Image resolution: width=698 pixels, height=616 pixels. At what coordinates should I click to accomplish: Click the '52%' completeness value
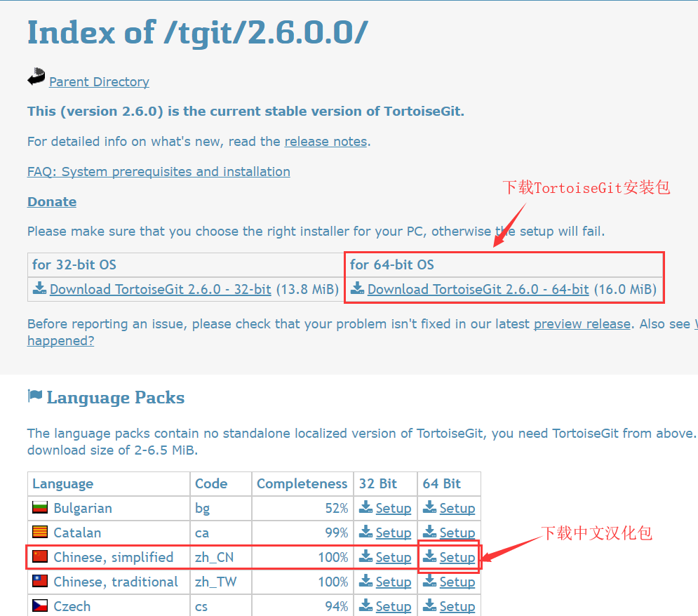tap(337, 508)
